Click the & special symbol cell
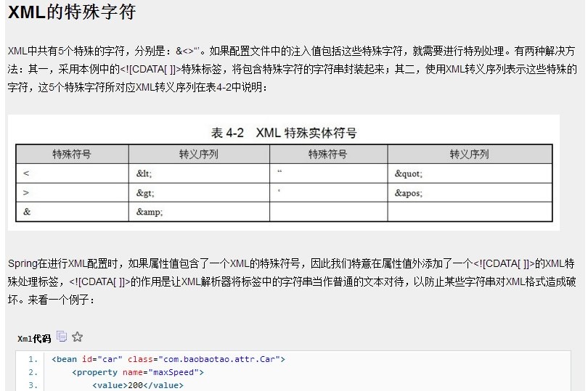 pyautogui.click(x=73, y=212)
